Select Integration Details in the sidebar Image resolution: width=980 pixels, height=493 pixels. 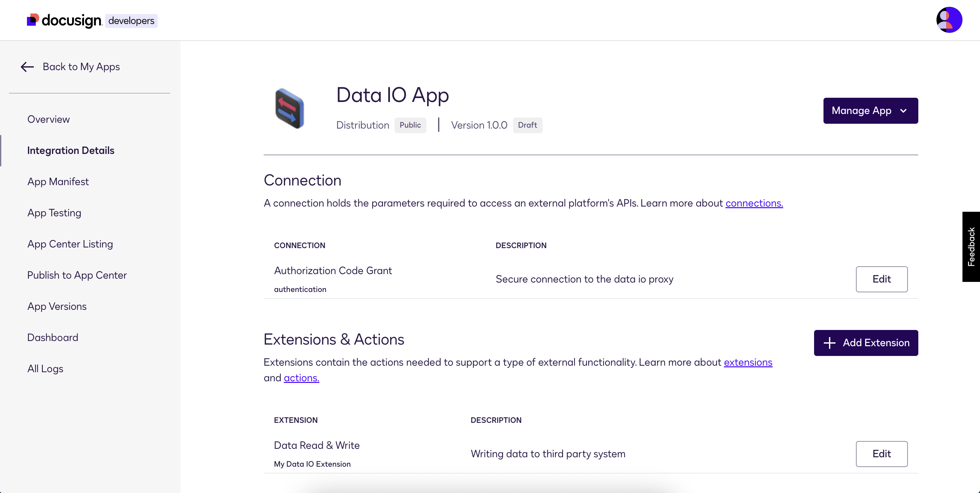71,150
